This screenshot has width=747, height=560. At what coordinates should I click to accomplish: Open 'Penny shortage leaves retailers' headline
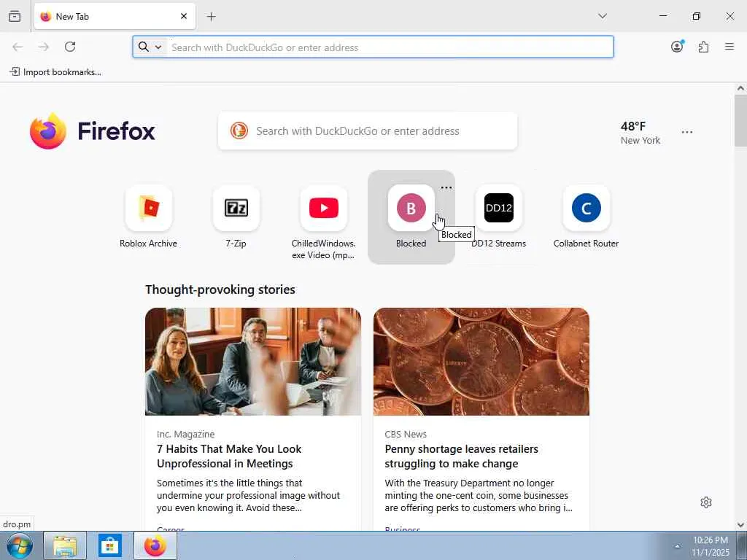point(461,456)
